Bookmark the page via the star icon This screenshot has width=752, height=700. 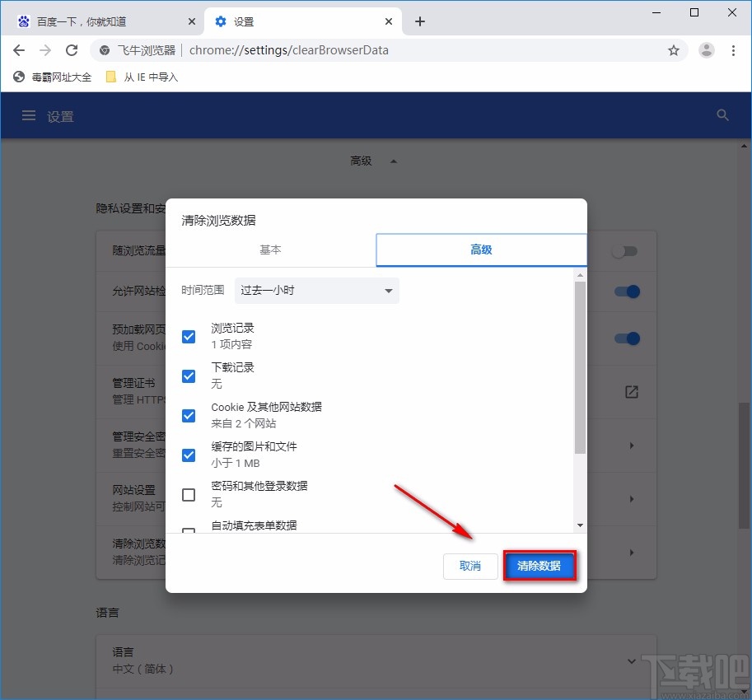(x=674, y=50)
